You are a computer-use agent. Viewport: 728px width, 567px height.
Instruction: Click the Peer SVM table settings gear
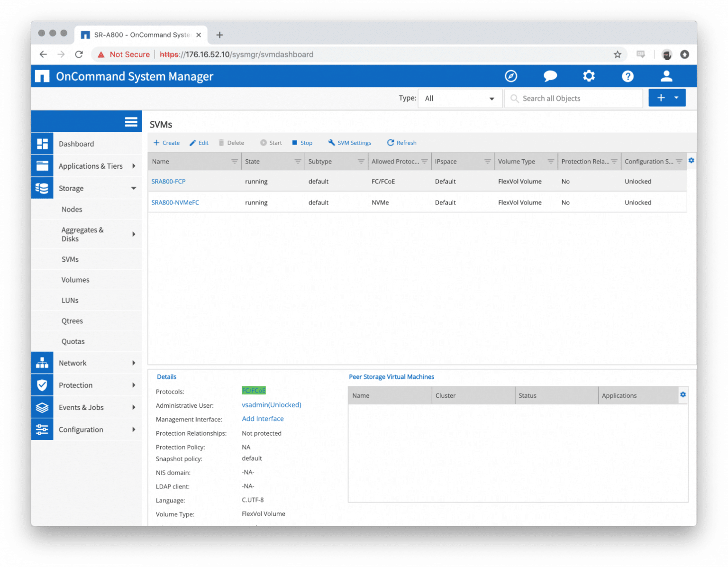(683, 394)
